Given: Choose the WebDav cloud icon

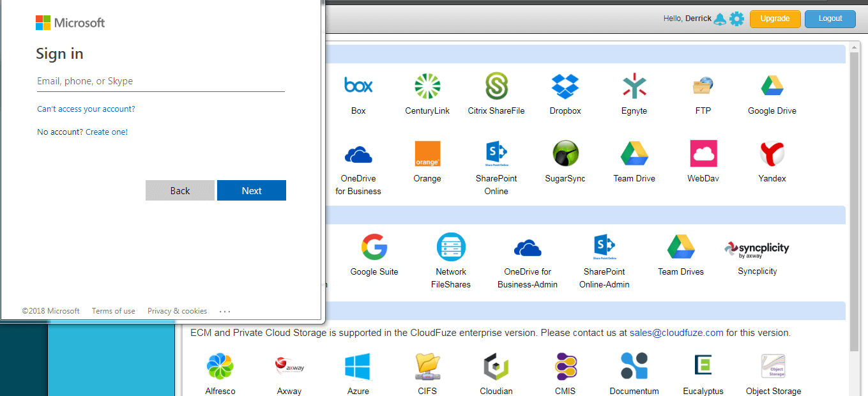Looking at the screenshot, I should (703, 154).
